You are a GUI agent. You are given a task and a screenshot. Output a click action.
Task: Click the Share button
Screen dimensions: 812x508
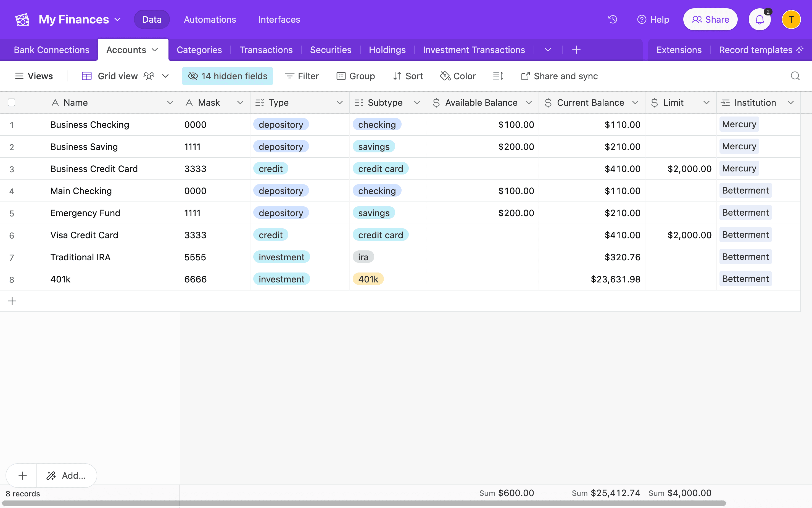710,19
